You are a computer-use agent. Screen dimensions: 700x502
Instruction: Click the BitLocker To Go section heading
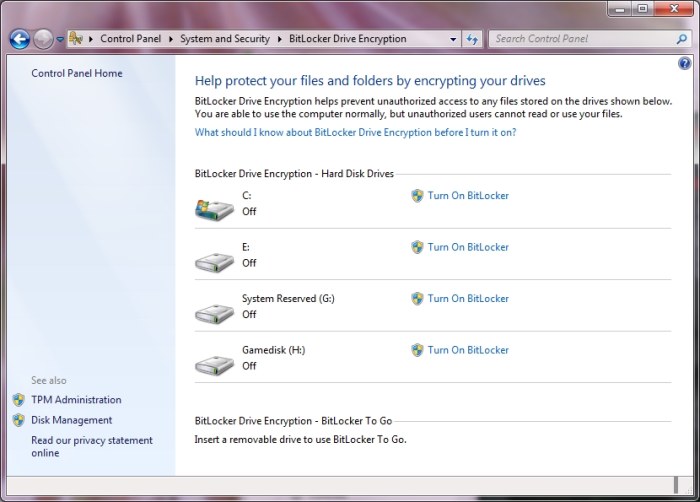293,421
